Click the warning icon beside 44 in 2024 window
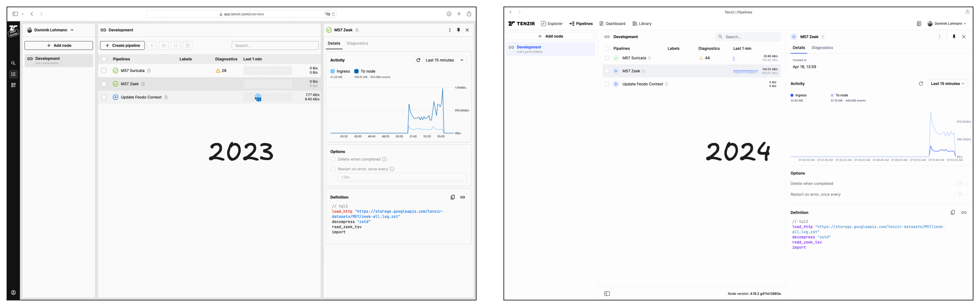Screen dimensions: 980x307 click(701, 58)
